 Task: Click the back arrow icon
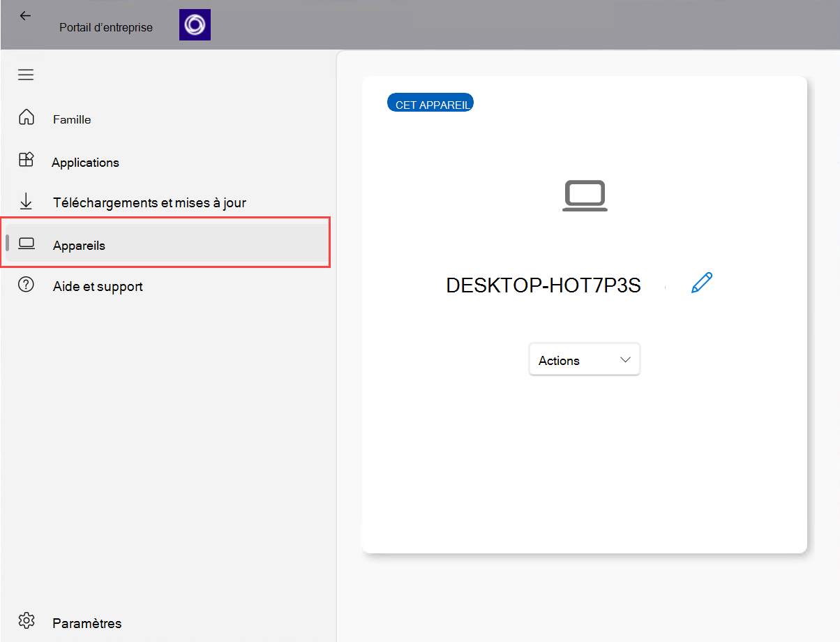click(x=26, y=15)
